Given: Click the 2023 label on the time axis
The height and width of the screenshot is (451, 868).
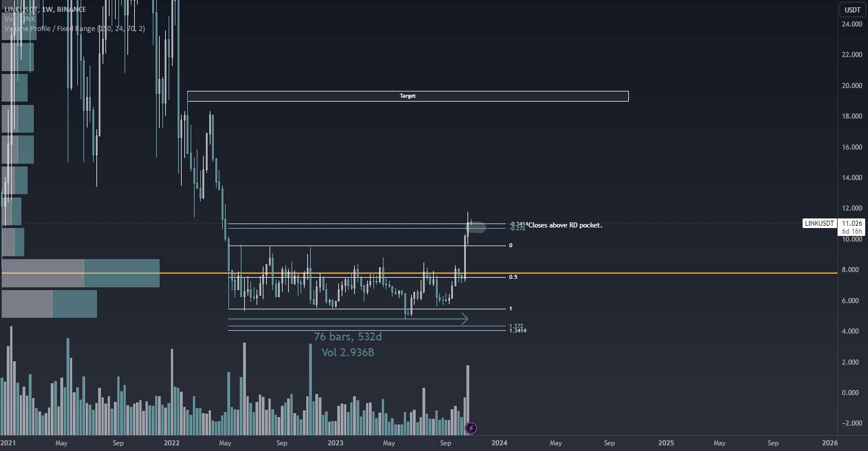Looking at the screenshot, I should click(x=335, y=443).
